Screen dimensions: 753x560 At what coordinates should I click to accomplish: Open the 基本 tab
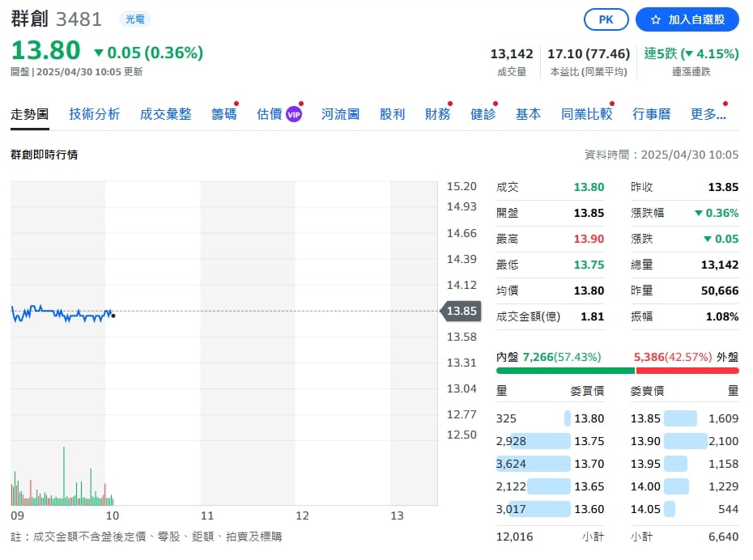pos(528,114)
